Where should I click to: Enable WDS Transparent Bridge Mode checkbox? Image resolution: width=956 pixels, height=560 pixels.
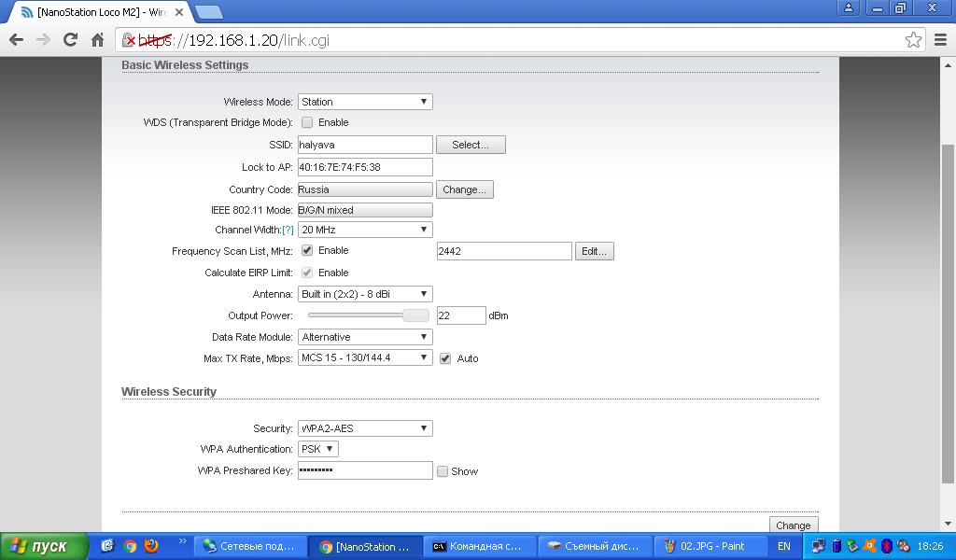point(307,122)
